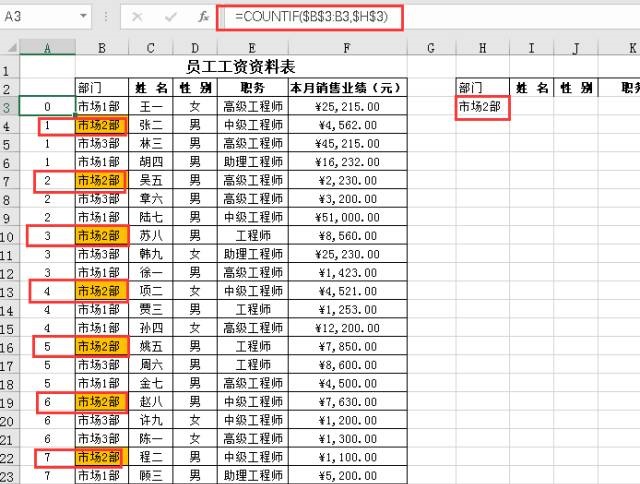Click the title cell 员工工资资料表
Viewport: 640px width, 484px height.
241,67
